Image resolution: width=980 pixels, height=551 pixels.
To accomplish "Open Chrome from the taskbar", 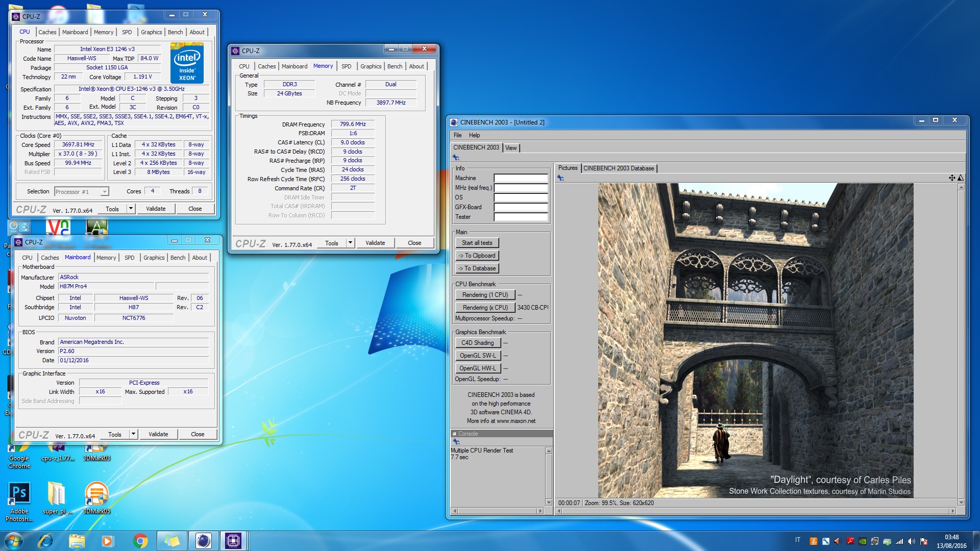I will 140,541.
